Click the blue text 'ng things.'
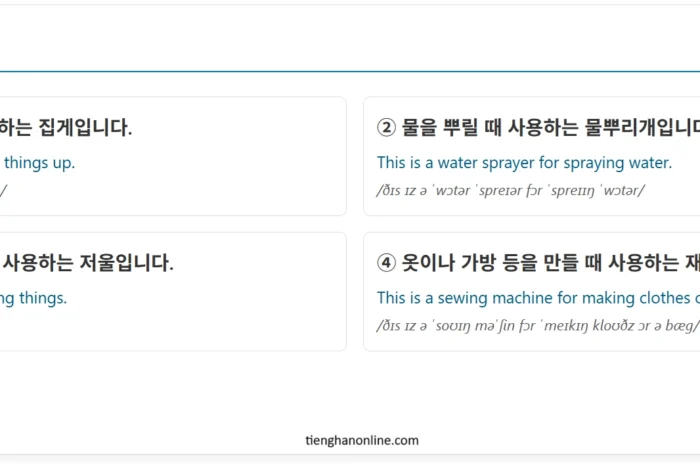700x465 pixels. tap(33, 297)
